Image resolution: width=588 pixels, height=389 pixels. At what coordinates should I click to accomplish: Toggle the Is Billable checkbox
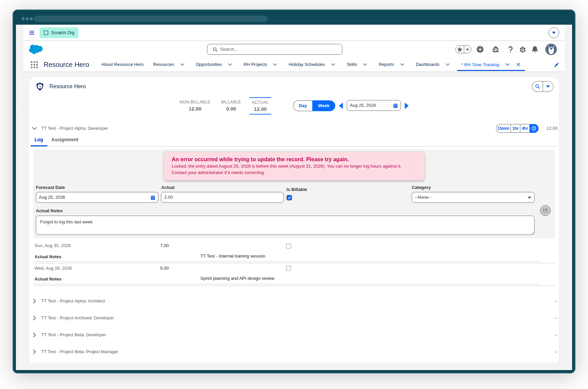coord(289,198)
